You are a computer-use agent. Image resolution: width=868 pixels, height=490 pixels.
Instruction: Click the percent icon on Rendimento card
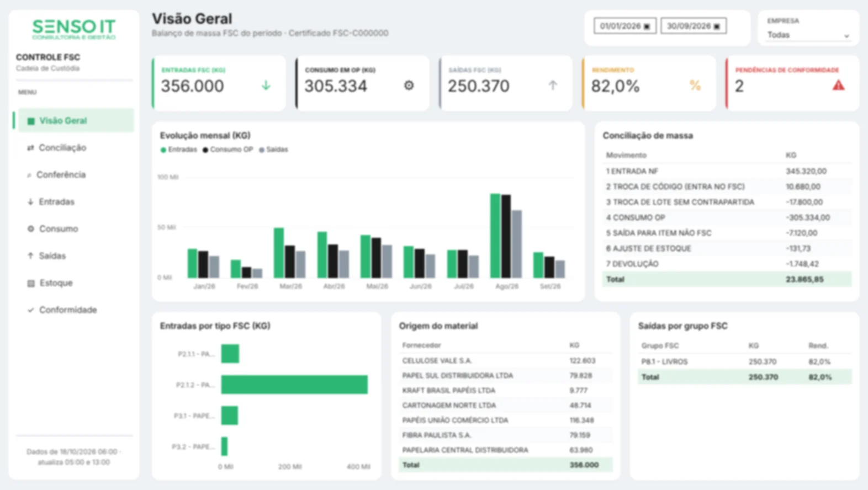pos(695,86)
